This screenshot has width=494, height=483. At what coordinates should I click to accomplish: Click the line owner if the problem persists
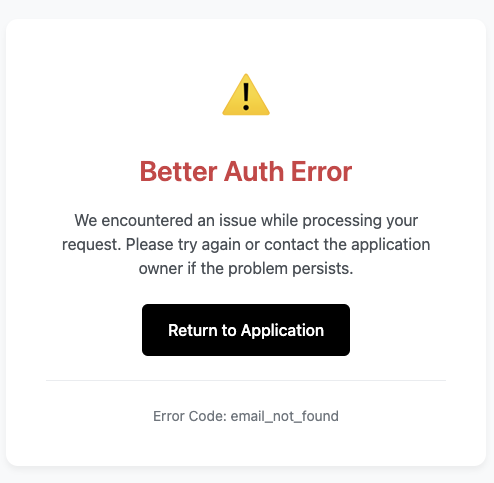246,269
